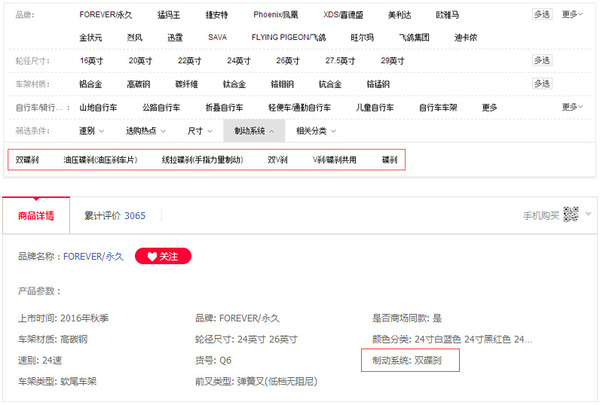Select V刹/碟刹共用 brake option
600x405 pixels.
(334, 160)
